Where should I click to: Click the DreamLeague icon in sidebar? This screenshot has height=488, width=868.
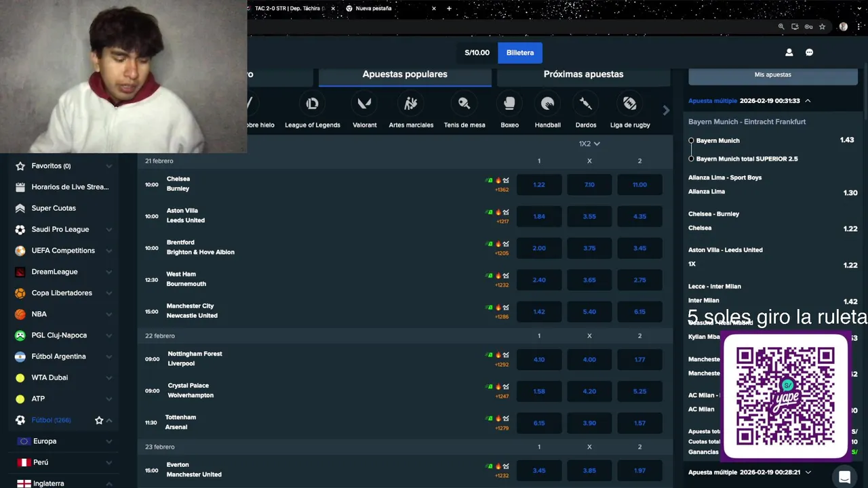click(20, 272)
